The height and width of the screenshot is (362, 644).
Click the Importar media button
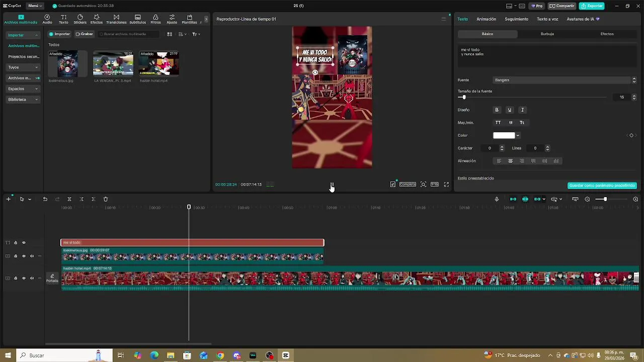pyautogui.click(x=59, y=34)
